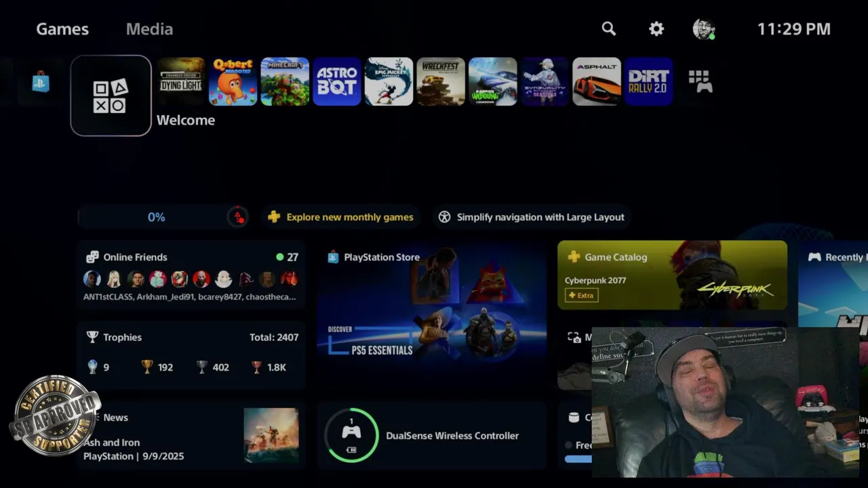The height and width of the screenshot is (488, 868).
Task: Open the Search magnifier icon
Action: 609,28
